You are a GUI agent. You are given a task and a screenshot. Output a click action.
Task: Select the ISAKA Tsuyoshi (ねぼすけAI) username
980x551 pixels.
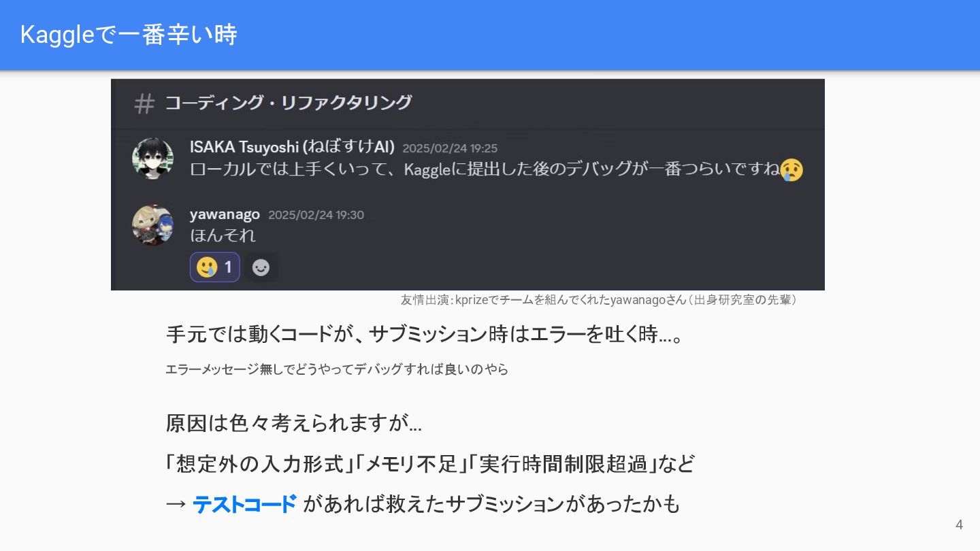pos(293,147)
